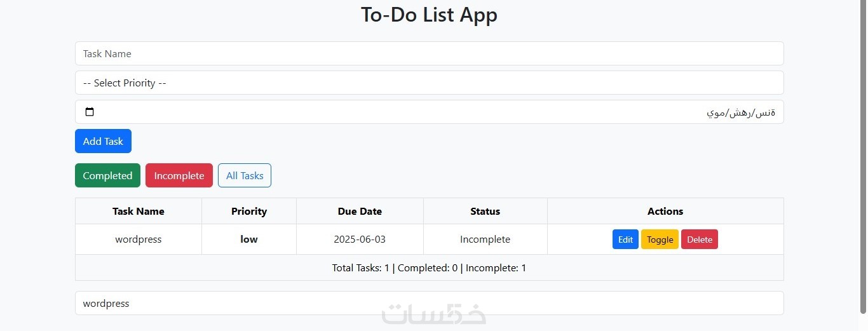Show only Incomplete tasks

[179, 176]
